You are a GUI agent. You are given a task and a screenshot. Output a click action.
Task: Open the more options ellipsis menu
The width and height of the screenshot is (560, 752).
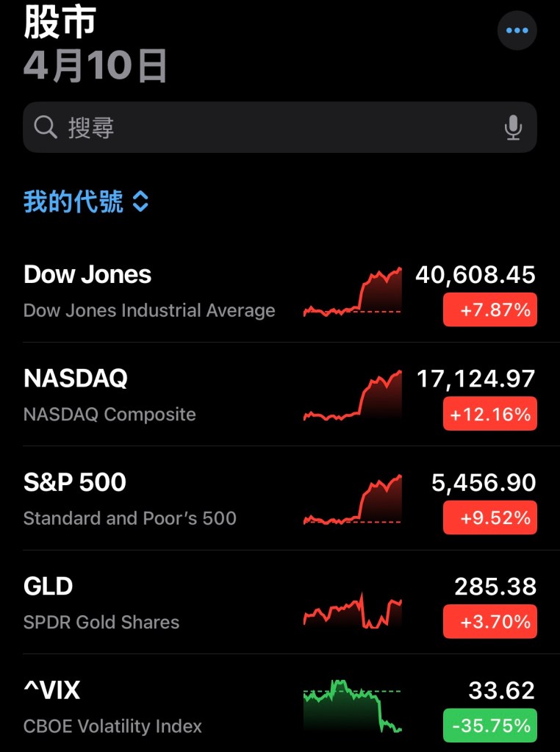(x=517, y=31)
